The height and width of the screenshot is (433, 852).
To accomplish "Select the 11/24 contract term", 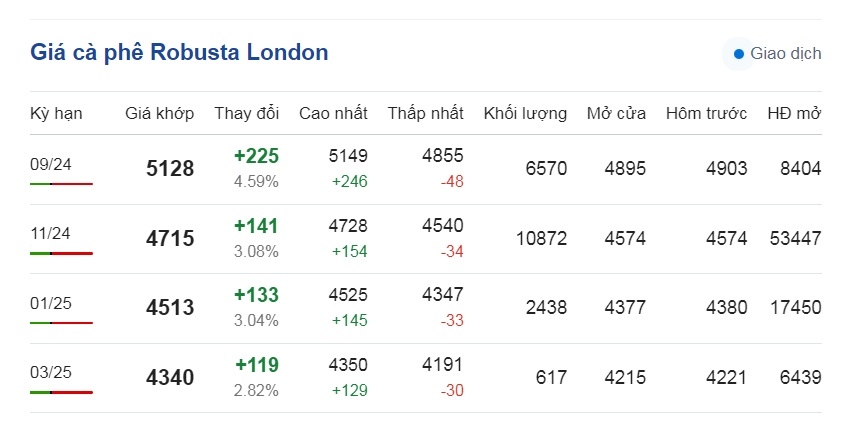I will tap(51, 234).
